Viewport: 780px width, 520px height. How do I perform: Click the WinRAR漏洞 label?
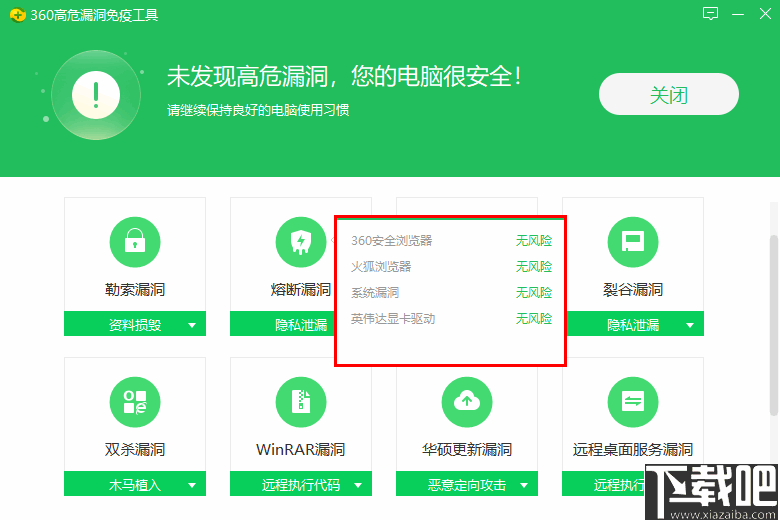[x=301, y=450]
